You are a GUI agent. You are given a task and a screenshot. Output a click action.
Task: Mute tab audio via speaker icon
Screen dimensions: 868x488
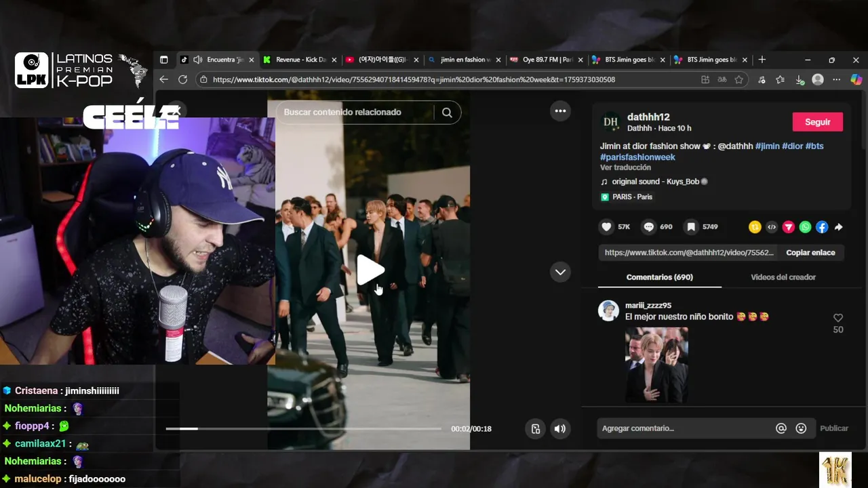(197, 60)
